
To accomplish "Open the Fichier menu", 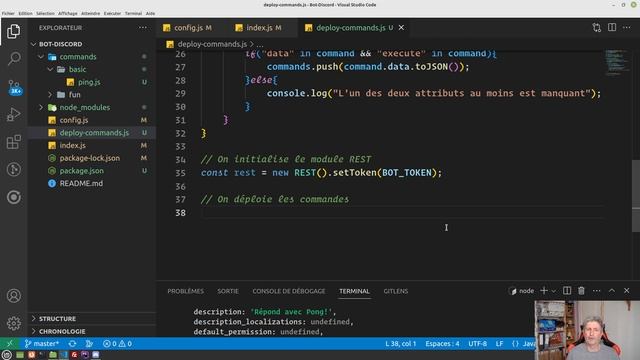I will (x=8, y=13).
